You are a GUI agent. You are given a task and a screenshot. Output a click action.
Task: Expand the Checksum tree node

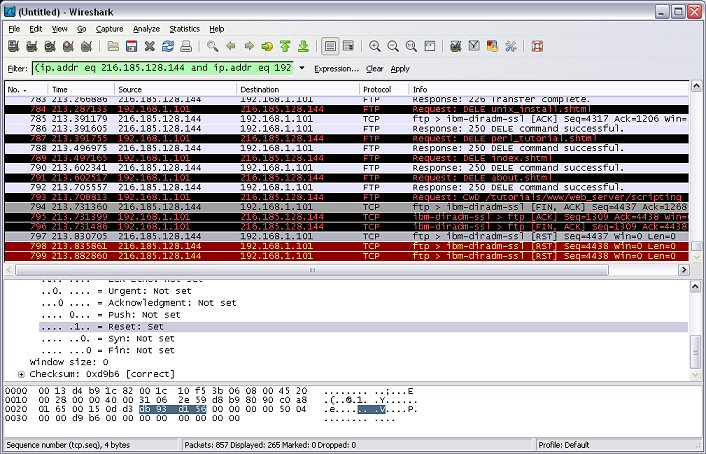[x=21, y=373]
